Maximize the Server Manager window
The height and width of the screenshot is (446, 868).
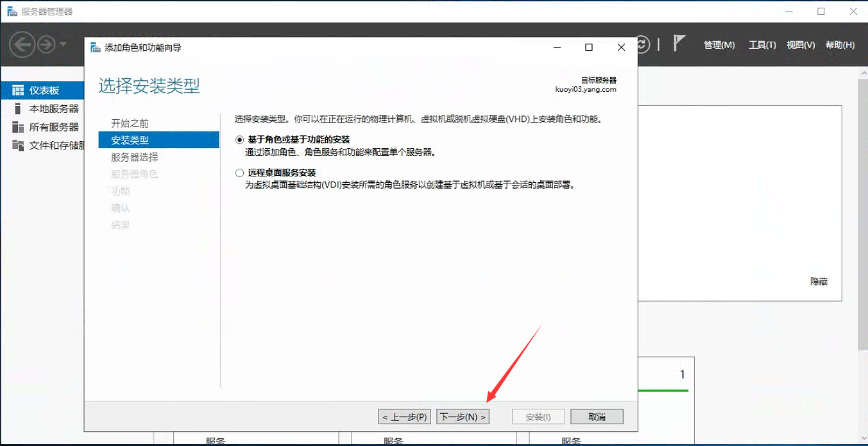pyautogui.click(x=821, y=12)
